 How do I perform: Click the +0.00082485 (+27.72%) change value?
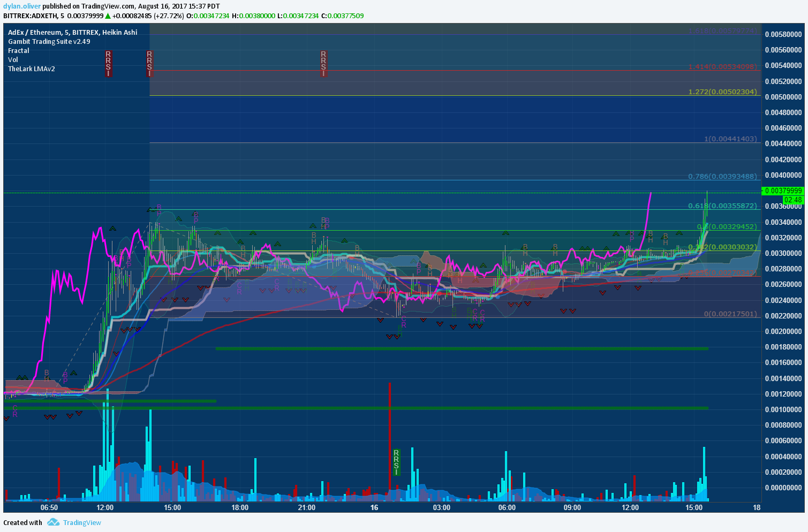[x=148, y=16]
